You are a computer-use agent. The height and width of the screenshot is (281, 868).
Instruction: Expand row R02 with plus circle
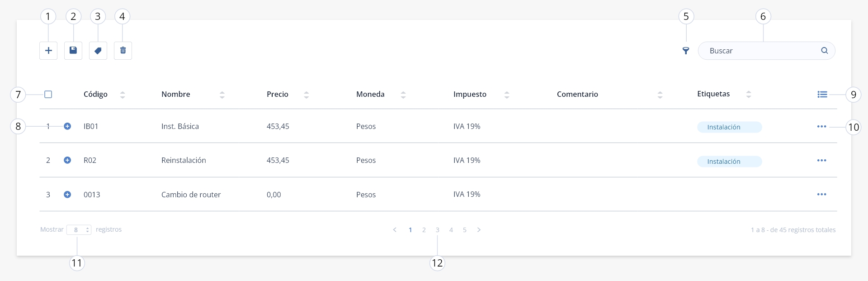pyautogui.click(x=67, y=160)
